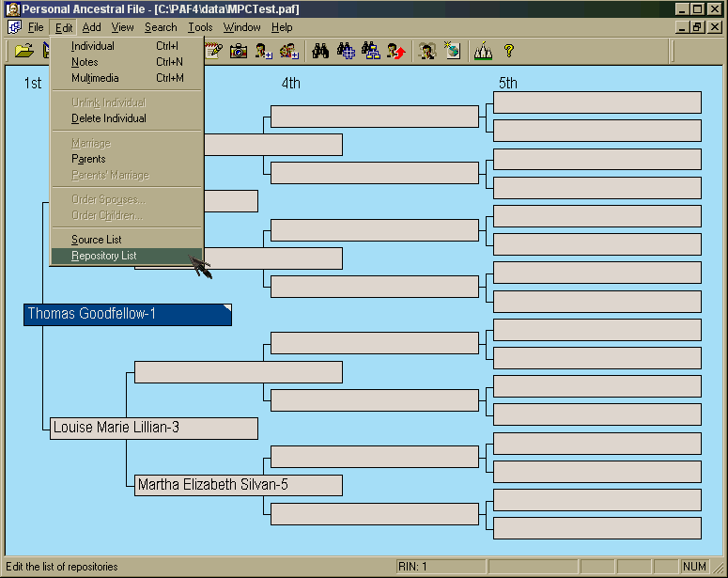Open the Tools menu
The image size is (728, 578).
(200, 28)
